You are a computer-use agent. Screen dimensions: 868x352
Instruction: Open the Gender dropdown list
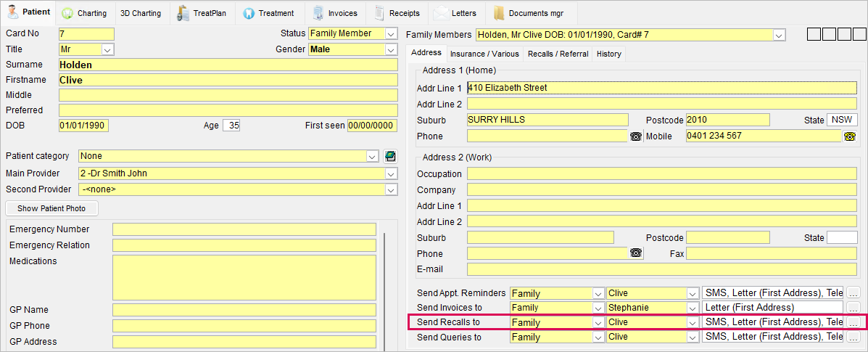pos(391,49)
